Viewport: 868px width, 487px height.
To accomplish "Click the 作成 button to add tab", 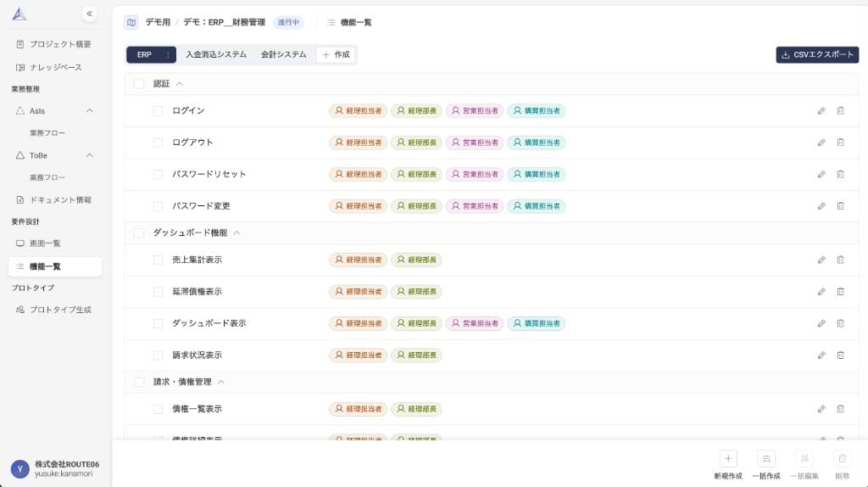I will (x=336, y=55).
